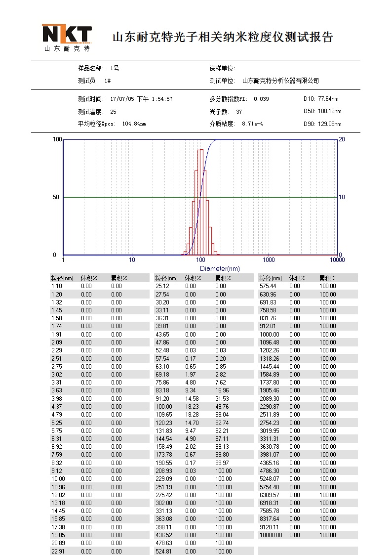
Task: Click the D90 value 129.06nm
Action: click(x=330, y=124)
